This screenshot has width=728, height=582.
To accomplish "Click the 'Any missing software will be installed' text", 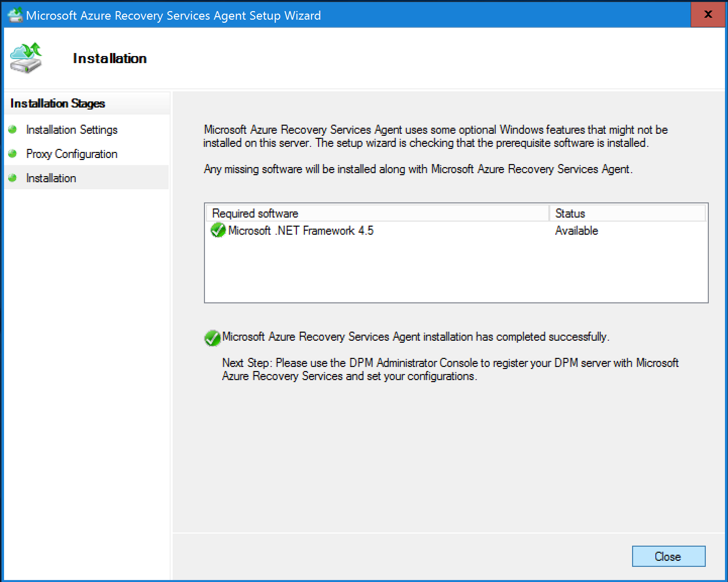I will [x=418, y=169].
